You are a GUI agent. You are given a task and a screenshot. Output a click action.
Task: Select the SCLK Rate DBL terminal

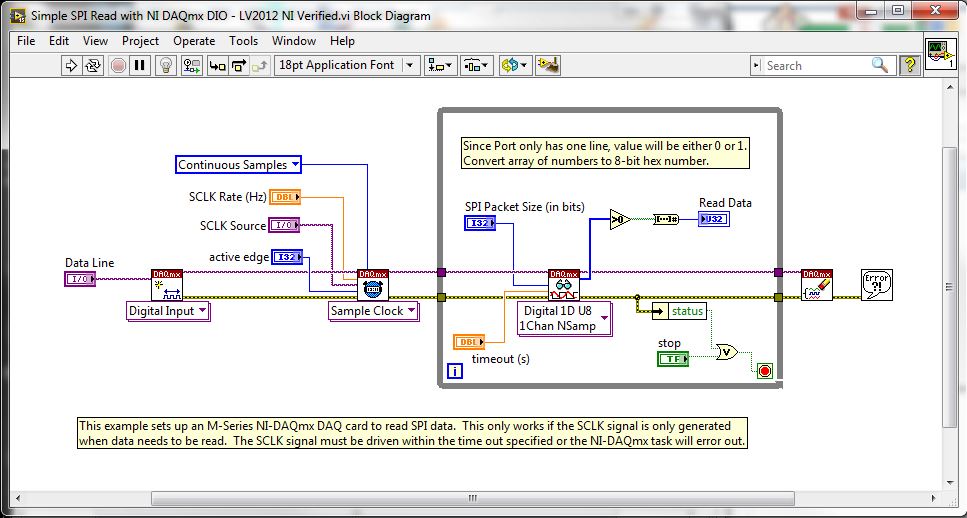tap(285, 197)
